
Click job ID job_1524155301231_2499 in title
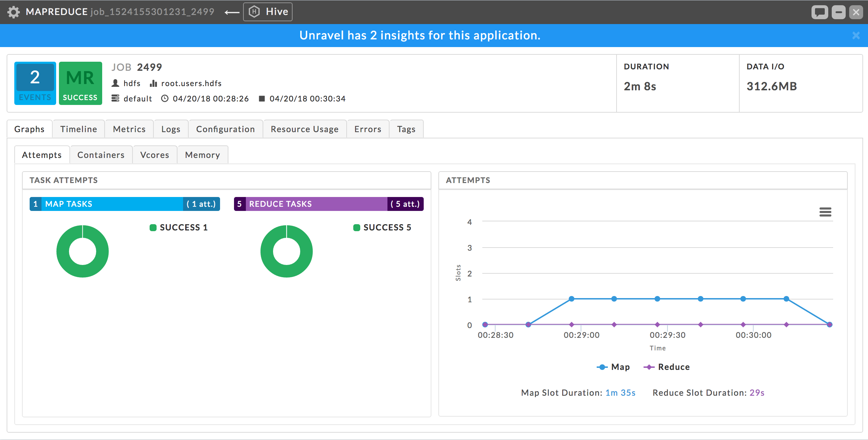tap(152, 12)
